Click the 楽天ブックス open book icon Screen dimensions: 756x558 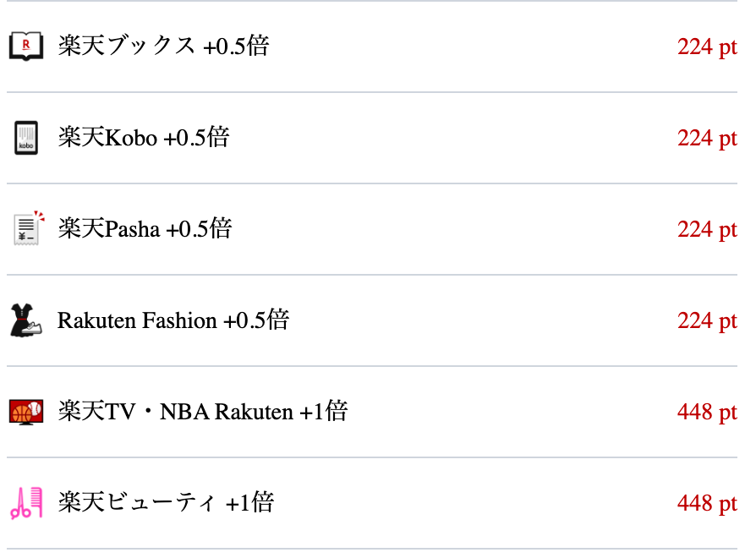click(x=26, y=46)
